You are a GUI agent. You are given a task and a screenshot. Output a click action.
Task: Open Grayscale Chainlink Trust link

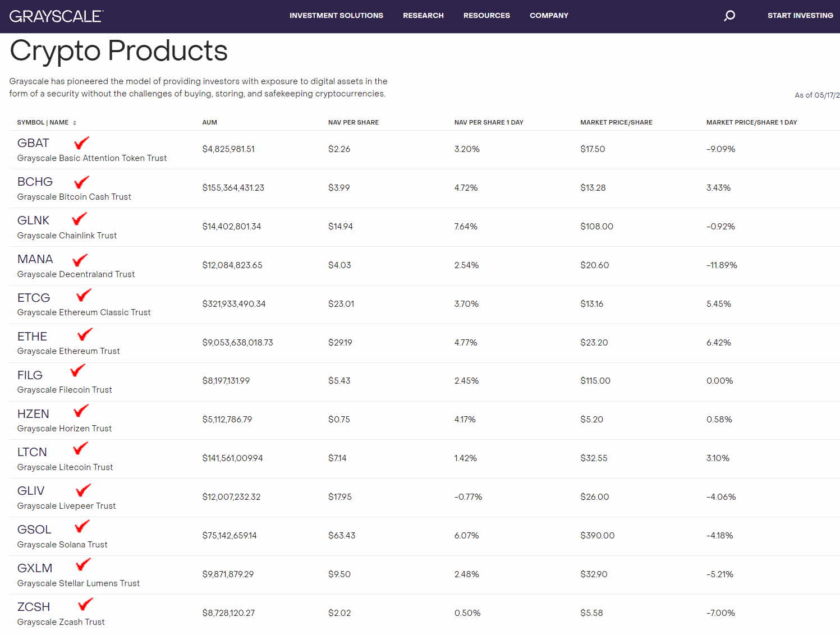click(x=67, y=236)
